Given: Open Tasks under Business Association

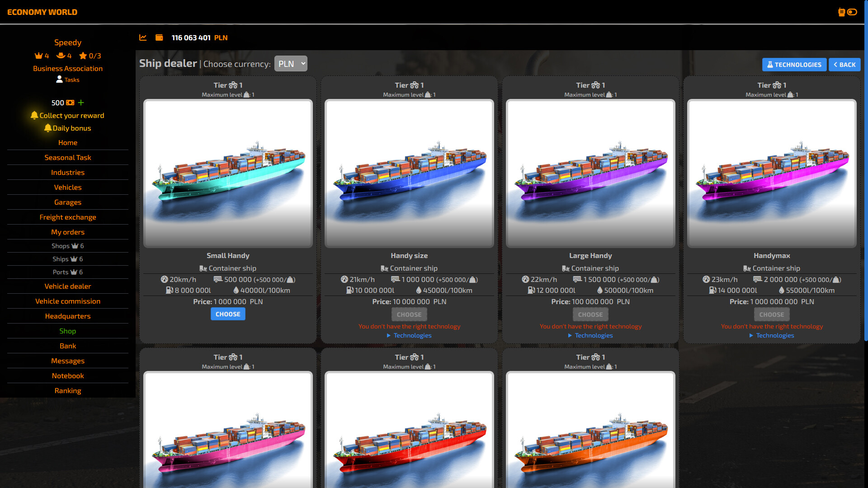Looking at the screenshot, I should click(x=68, y=80).
